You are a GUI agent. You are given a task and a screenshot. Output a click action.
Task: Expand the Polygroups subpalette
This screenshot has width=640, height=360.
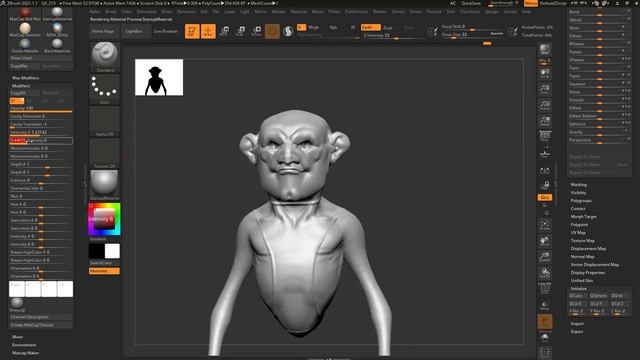point(581,201)
